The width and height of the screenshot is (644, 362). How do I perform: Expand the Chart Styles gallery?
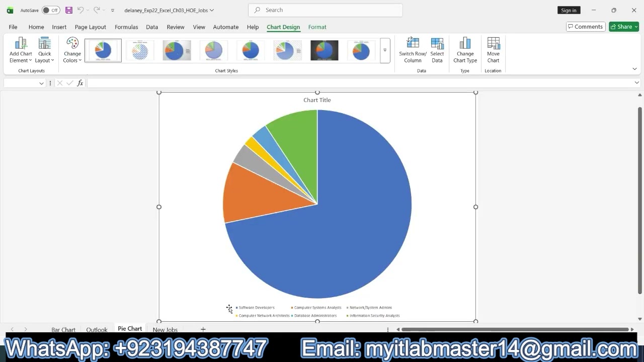click(385, 50)
